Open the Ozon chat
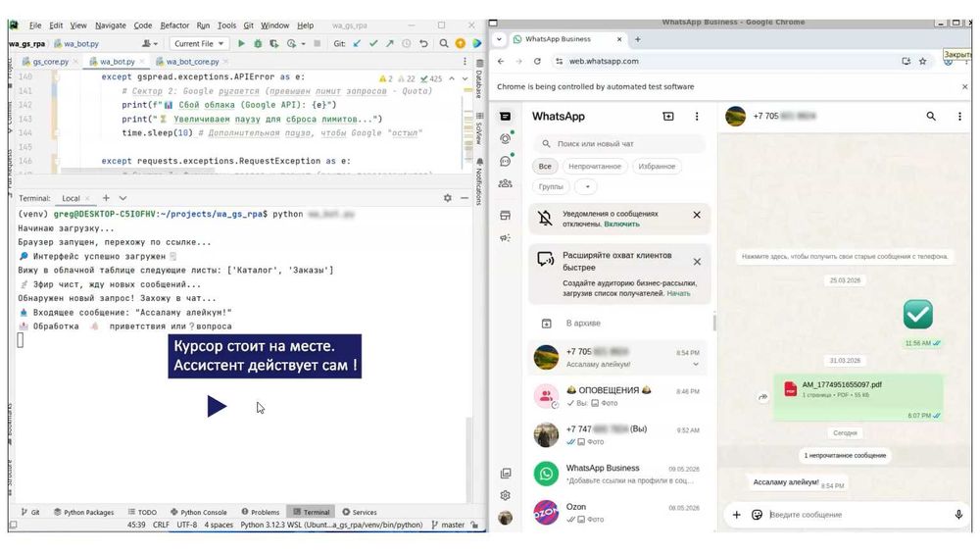Screen dimensions: 980x552 pos(619,513)
